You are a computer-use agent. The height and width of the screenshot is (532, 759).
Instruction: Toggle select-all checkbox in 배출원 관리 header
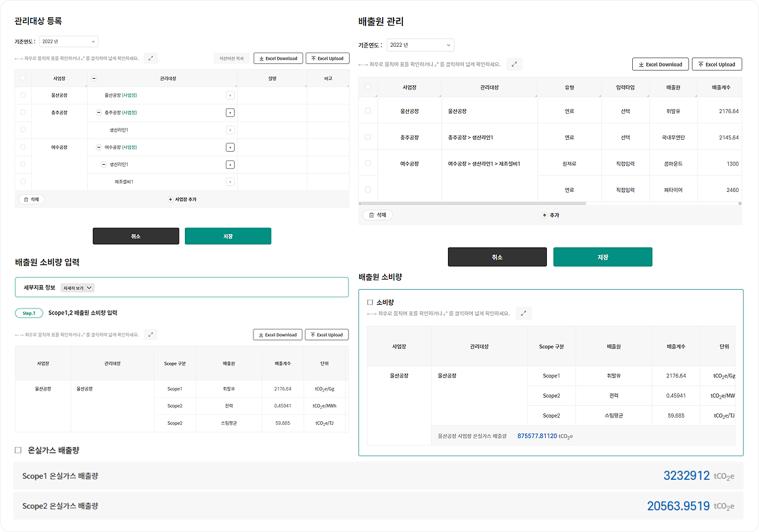(x=368, y=86)
